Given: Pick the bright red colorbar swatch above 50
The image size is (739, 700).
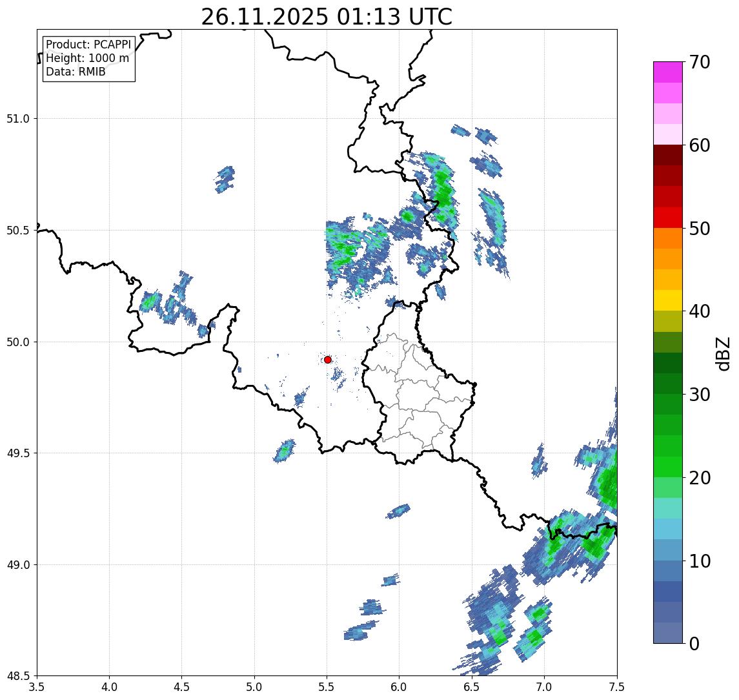Looking at the screenshot, I should click(668, 218).
